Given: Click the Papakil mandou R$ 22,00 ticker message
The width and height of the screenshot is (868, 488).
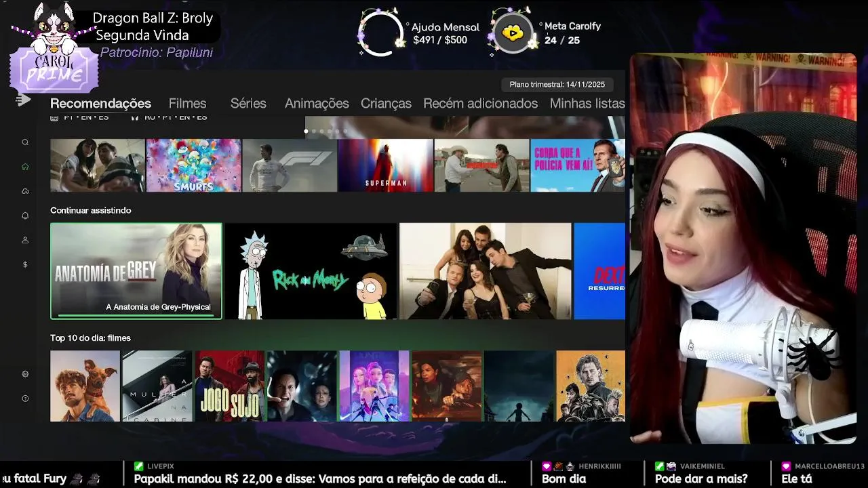Looking at the screenshot, I should (320, 479).
